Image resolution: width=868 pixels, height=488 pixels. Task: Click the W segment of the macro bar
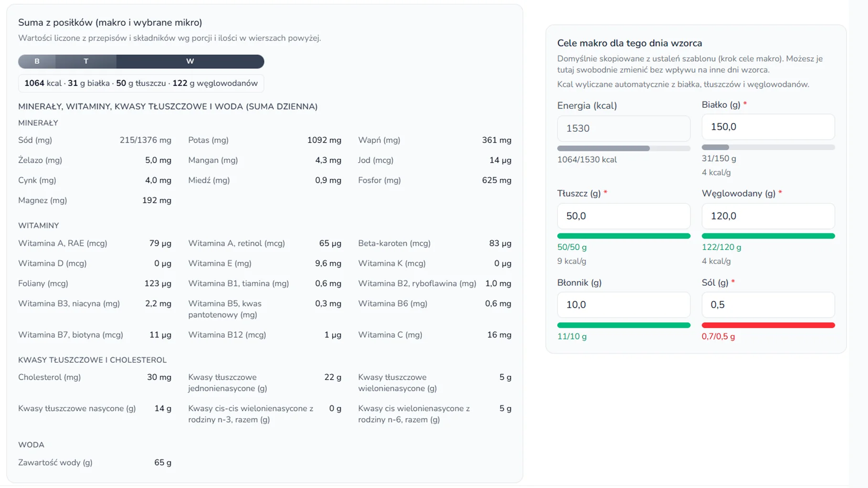point(190,61)
